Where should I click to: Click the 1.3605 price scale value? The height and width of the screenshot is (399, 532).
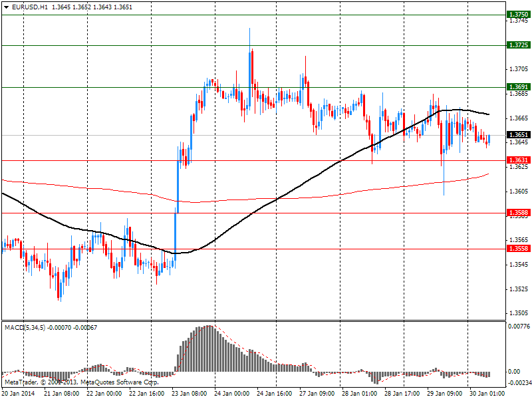(519, 192)
